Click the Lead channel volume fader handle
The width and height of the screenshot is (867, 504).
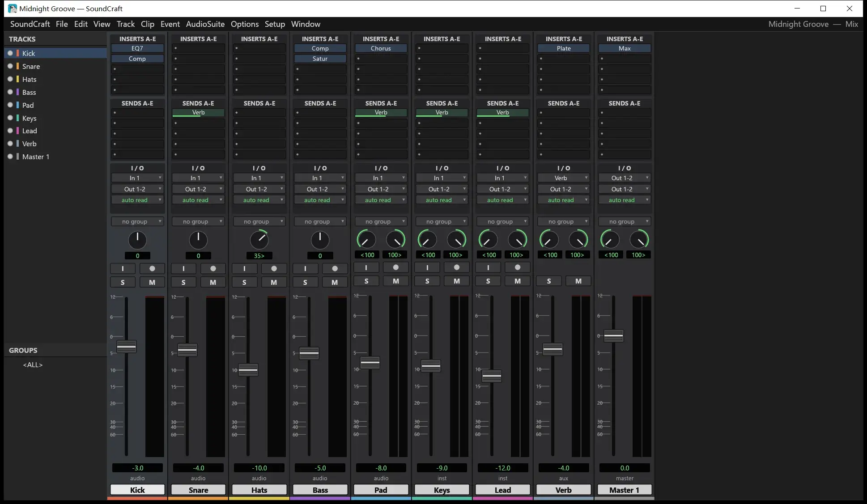coord(492,376)
